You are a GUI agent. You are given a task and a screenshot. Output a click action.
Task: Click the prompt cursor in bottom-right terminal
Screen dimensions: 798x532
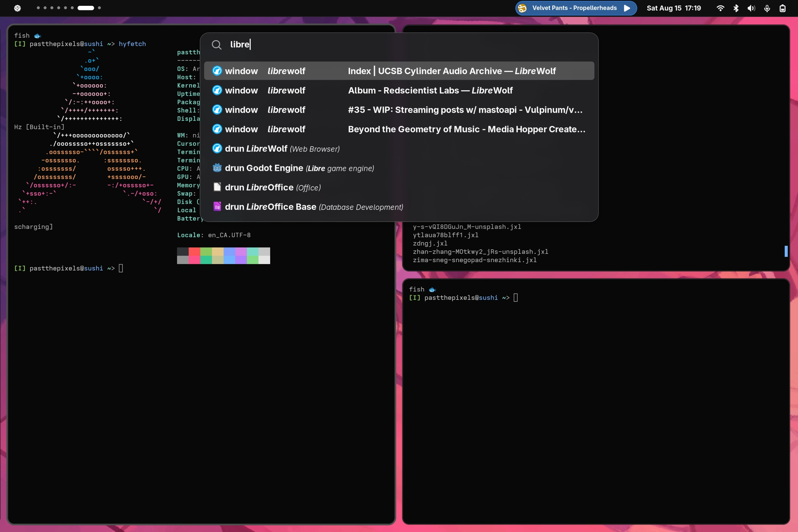pos(516,298)
